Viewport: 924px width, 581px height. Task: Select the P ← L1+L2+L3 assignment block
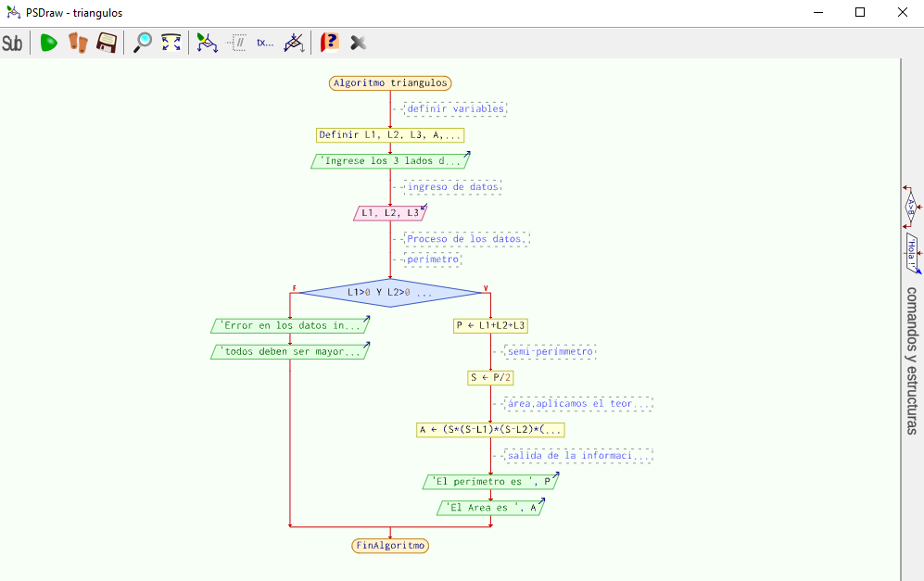coord(490,325)
